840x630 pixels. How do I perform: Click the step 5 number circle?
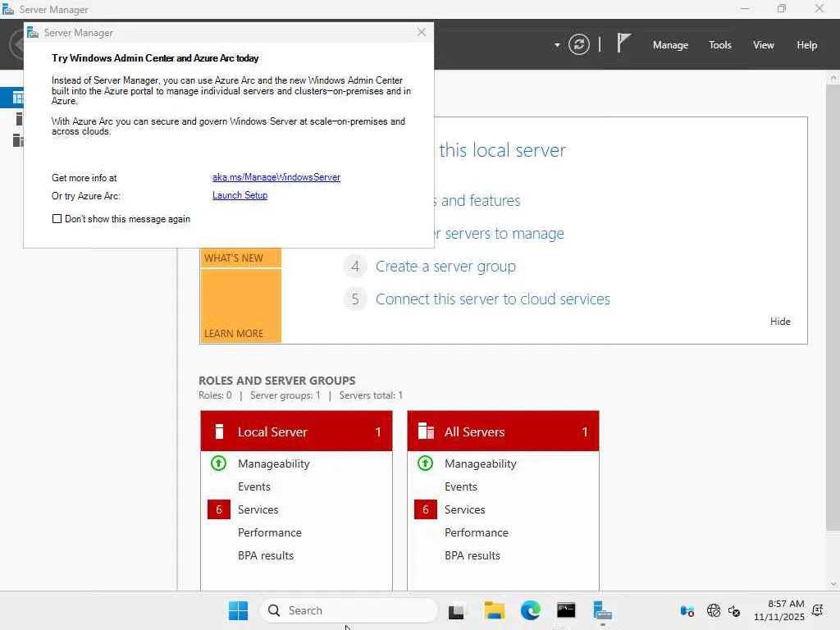click(355, 299)
